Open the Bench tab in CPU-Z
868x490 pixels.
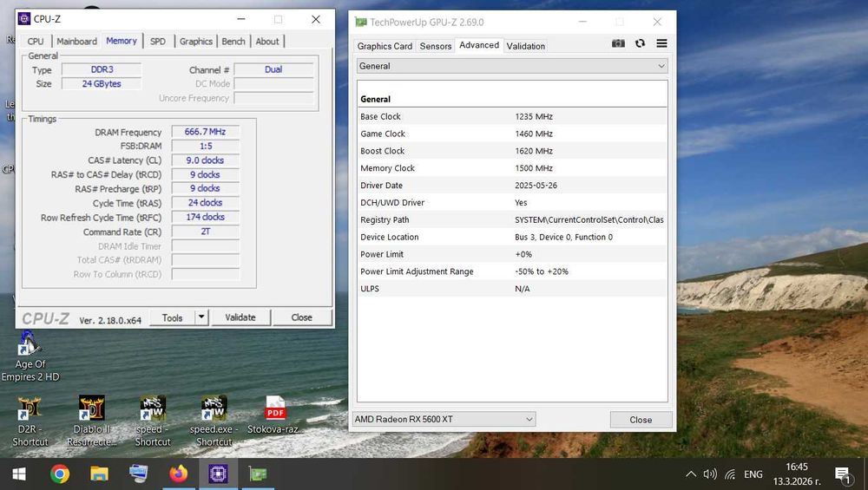click(233, 42)
